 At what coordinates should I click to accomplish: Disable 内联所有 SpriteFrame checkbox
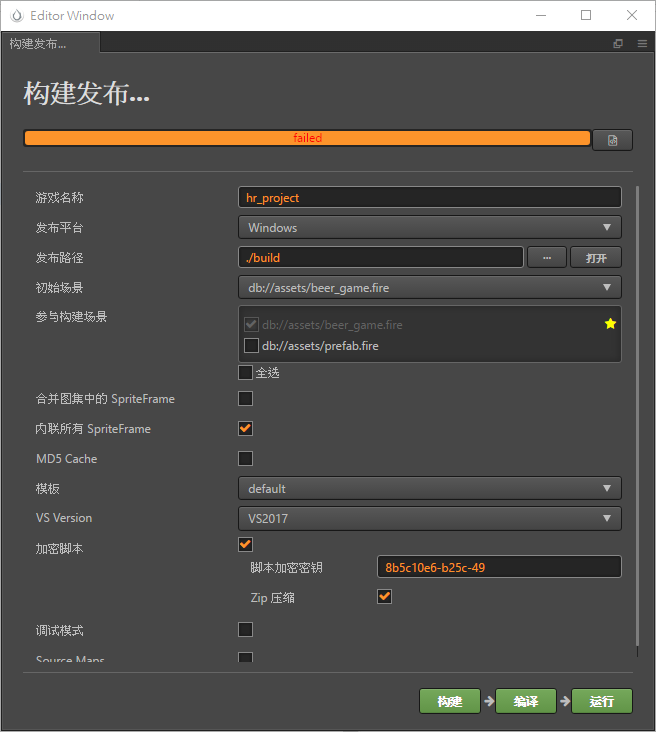[x=246, y=428]
